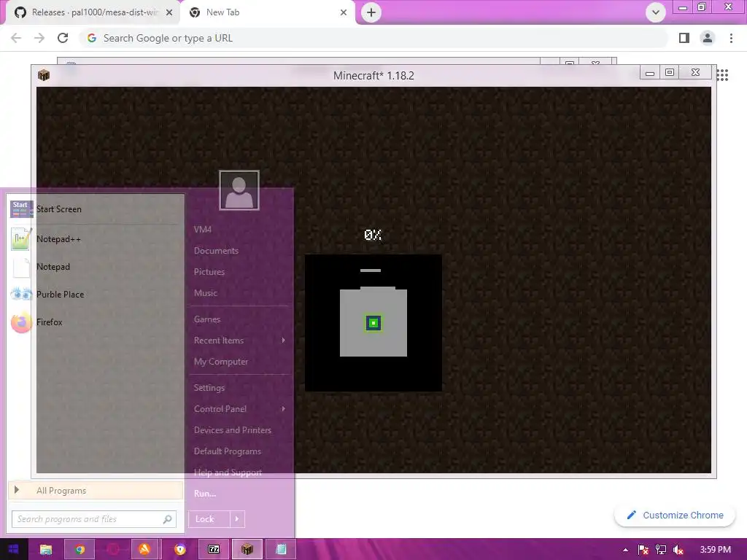Go back in Chrome
This screenshot has width=747, height=560.
[x=16, y=38]
